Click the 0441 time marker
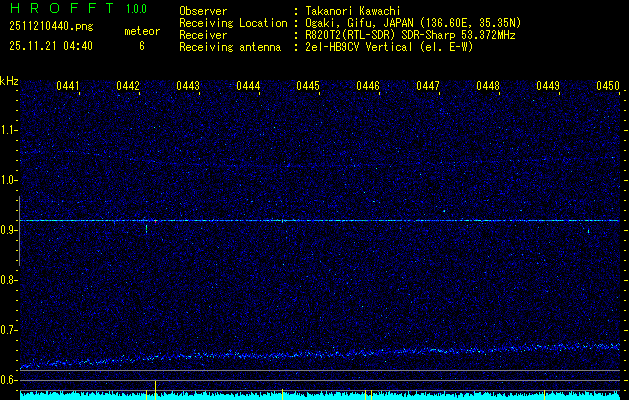The image size is (629, 400). (x=68, y=87)
